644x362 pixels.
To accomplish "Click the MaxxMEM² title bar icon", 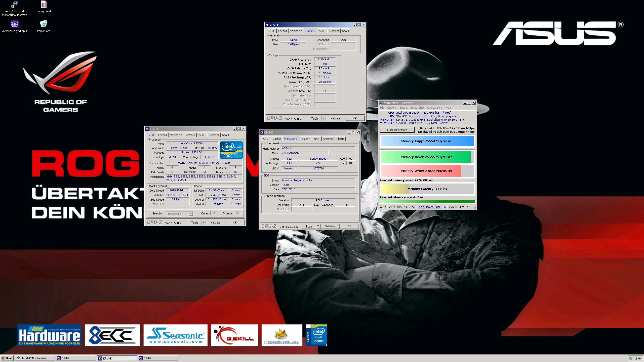I will (381, 103).
